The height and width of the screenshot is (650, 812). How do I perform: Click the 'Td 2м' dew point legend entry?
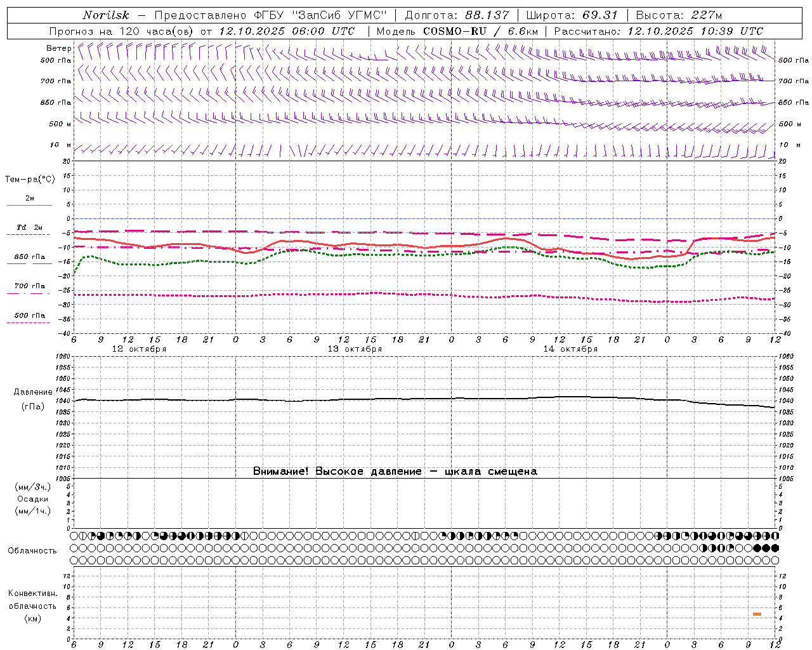29,227
